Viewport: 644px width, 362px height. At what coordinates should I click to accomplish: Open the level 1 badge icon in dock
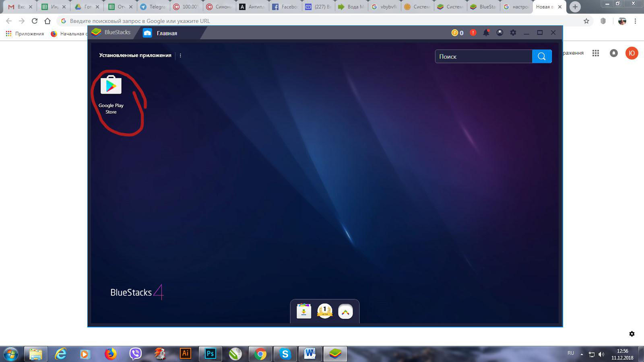click(x=325, y=311)
